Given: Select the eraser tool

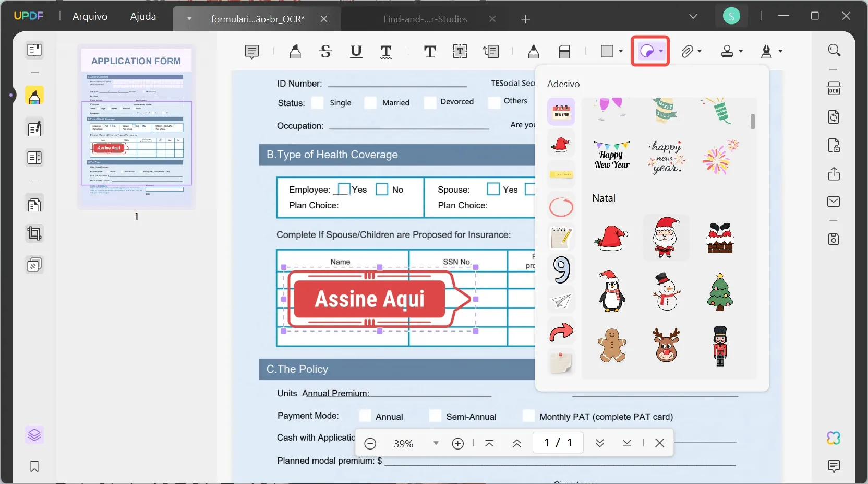Looking at the screenshot, I should [x=565, y=52].
